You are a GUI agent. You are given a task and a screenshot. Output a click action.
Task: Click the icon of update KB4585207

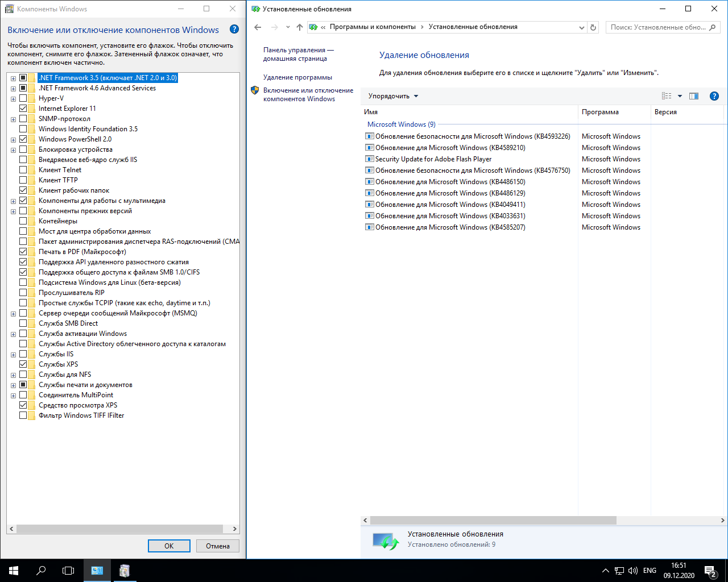click(370, 227)
